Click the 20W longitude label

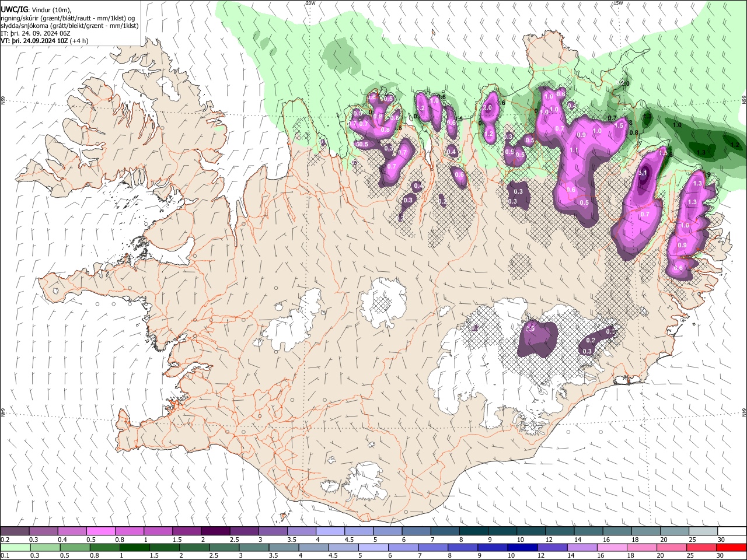(x=310, y=3)
